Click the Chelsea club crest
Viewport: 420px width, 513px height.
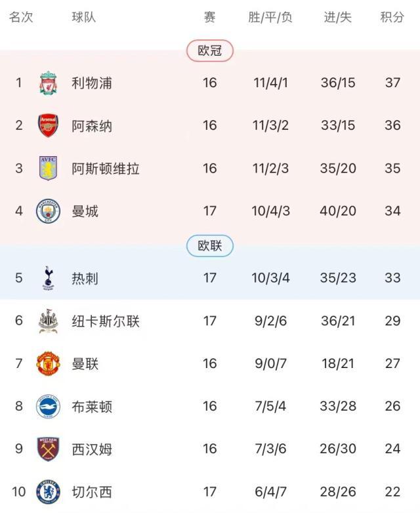click(x=48, y=492)
